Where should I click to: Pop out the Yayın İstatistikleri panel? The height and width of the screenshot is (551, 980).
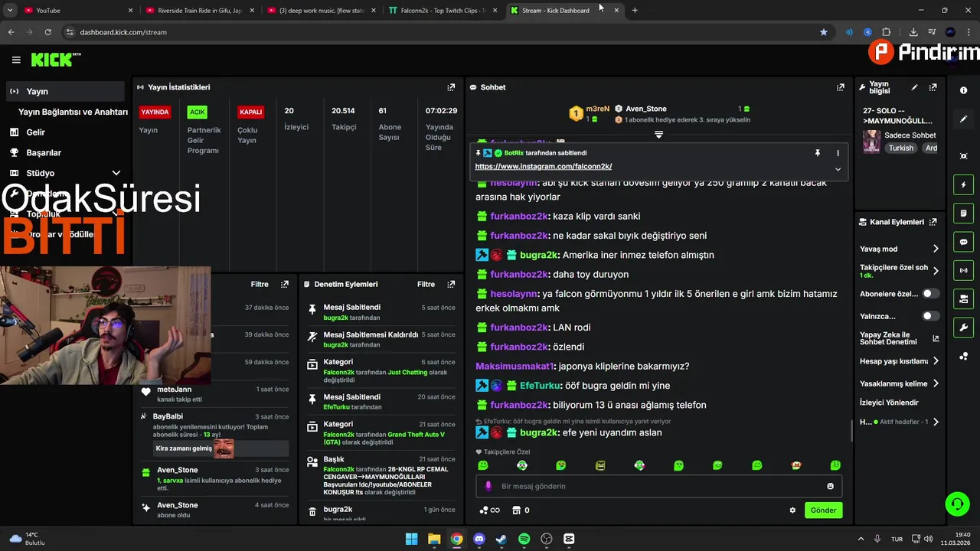[x=451, y=87]
